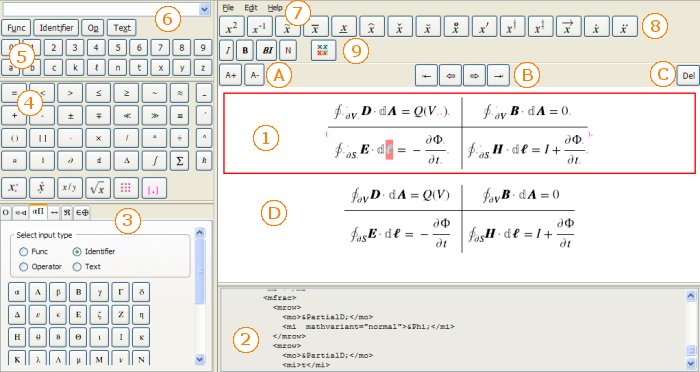Insert digit 7 from the number row

click(x=160, y=48)
